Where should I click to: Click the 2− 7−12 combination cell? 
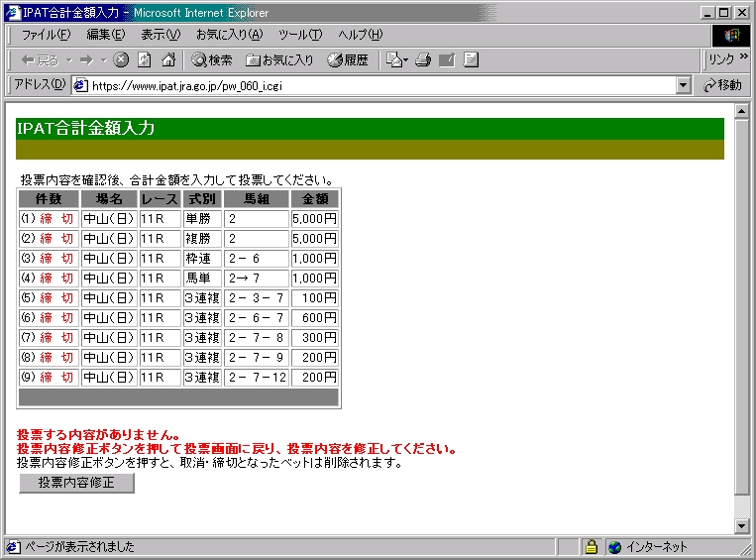pos(257,378)
